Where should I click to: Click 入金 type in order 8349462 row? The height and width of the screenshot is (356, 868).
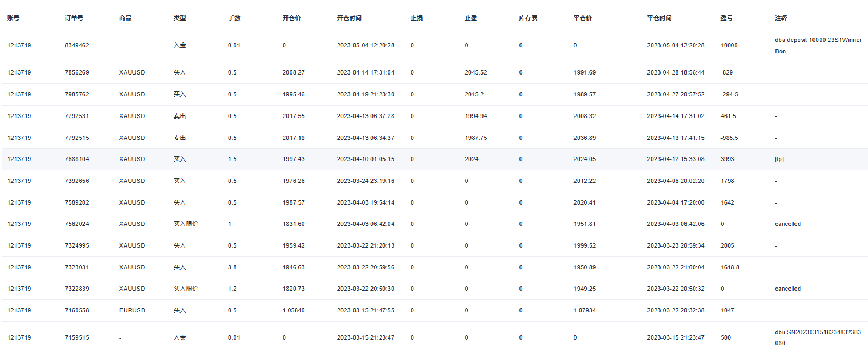coord(180,45)
